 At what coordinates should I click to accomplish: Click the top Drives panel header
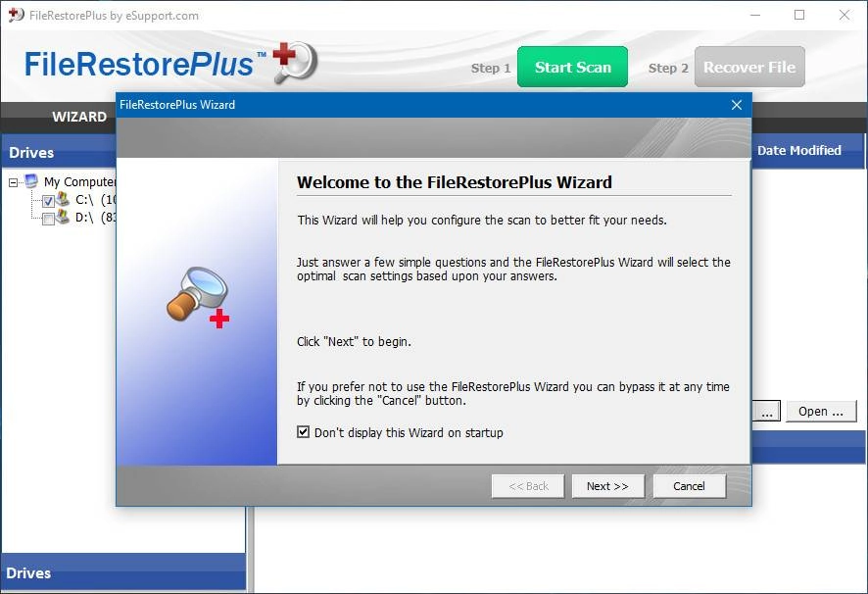[x=59, y=152]
